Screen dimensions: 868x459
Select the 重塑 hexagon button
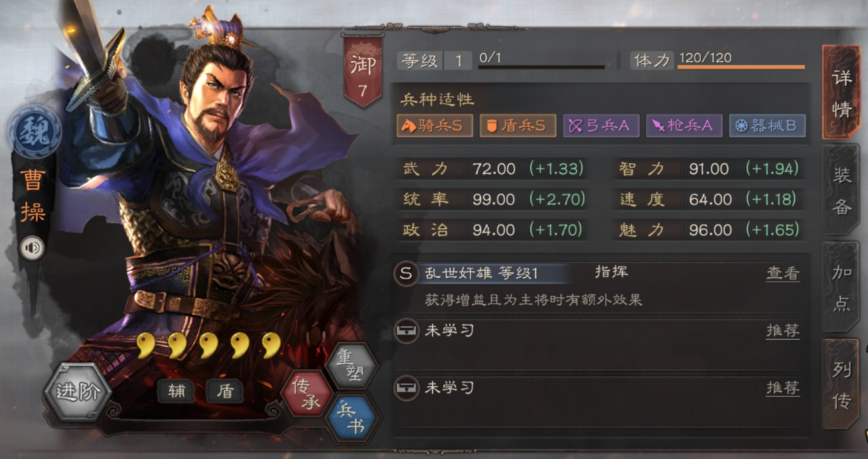pos(352,367)
